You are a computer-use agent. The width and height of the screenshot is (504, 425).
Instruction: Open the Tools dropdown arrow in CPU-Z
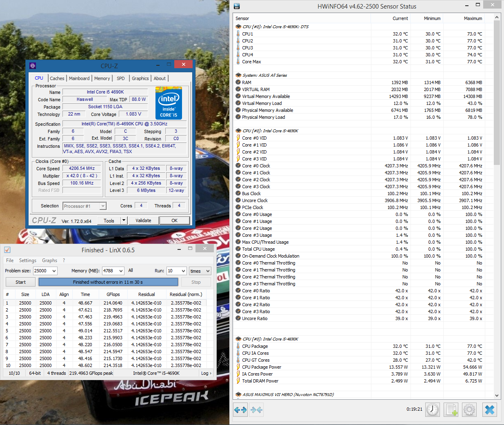tap(124, 220)
